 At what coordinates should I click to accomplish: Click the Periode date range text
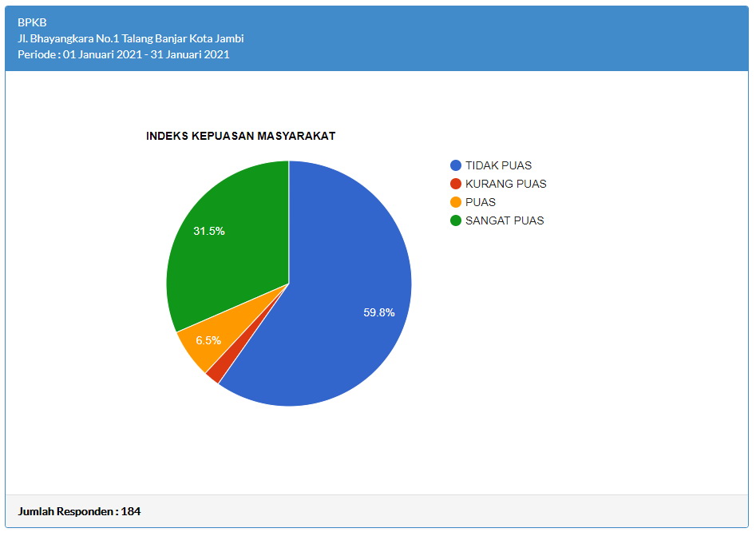[123, 54]
